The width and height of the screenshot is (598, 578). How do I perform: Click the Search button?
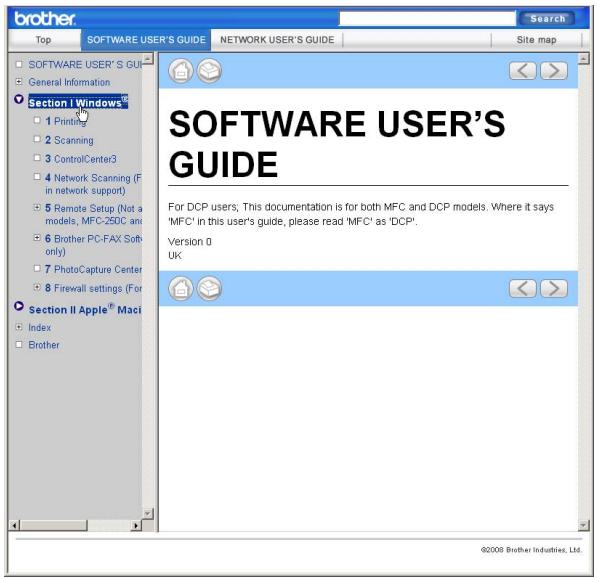[547, 19]
